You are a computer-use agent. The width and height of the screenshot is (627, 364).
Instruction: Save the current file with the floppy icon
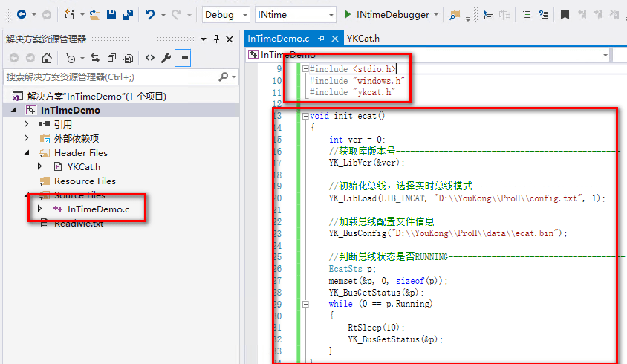coord(111,15)
